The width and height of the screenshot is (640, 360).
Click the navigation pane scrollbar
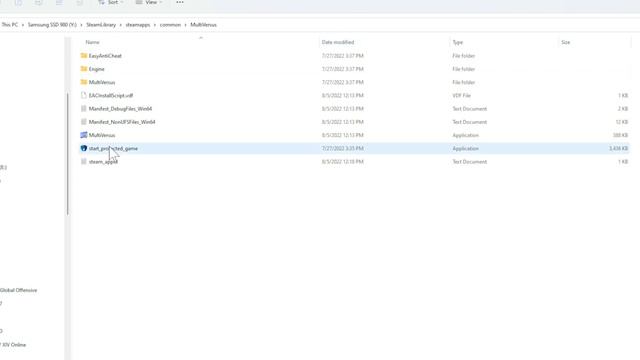[x=67, y=154]
